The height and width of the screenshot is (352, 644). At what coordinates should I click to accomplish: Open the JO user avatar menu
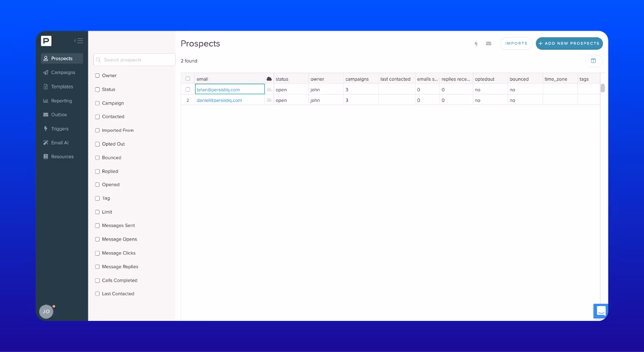(x=46, y=311)
